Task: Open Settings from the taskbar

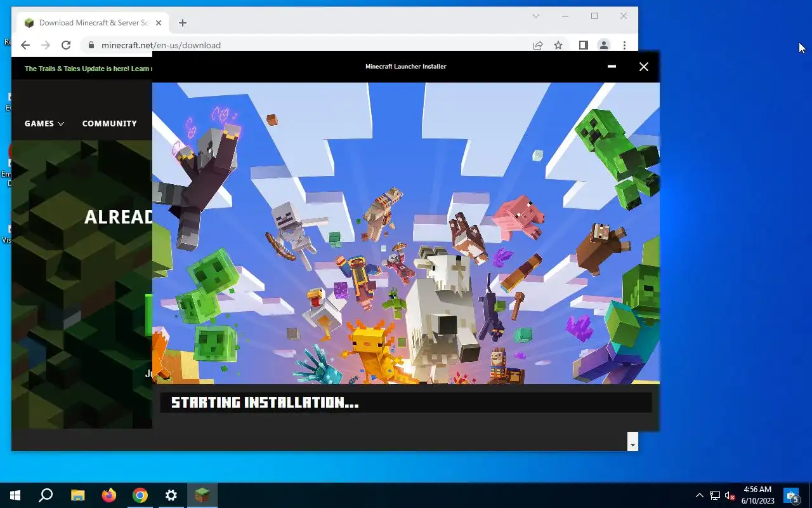Action: coord(171,495)
